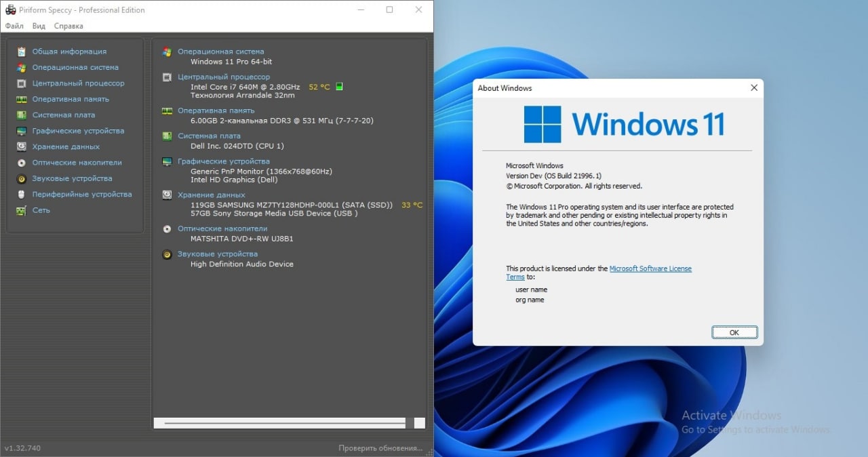Click the Windows flag icon in summary panel
The height and width of the screenshot is (457, 868).
[167, 52]
